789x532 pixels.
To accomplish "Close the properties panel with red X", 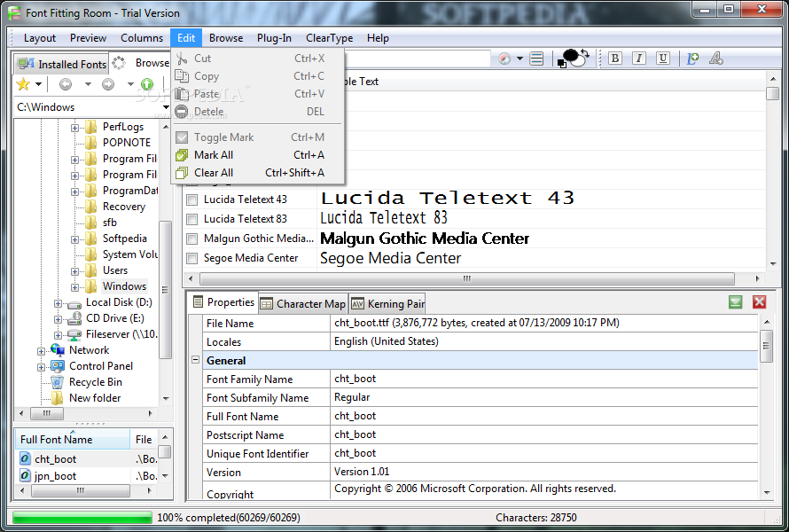I will coord(760,302).
